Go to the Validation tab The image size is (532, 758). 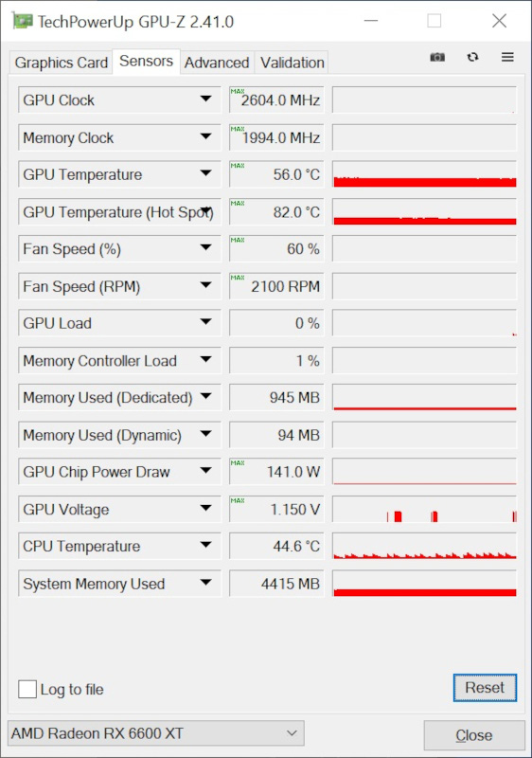[x=293, y=63]
